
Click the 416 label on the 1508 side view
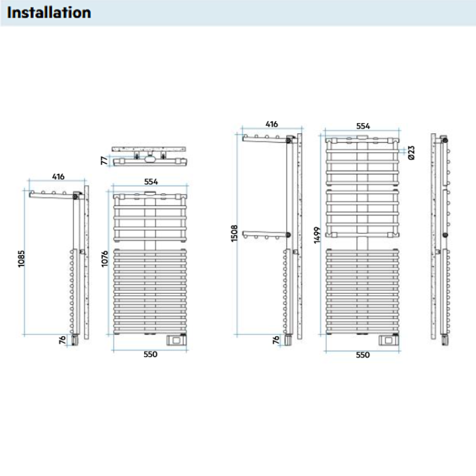tap(271, 124)
